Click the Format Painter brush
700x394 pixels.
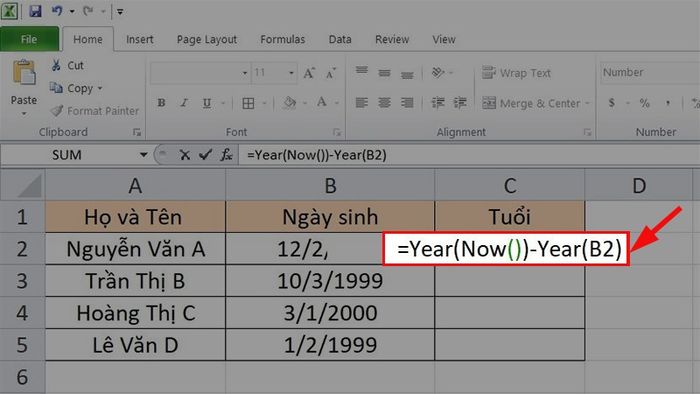coord(57,111)
